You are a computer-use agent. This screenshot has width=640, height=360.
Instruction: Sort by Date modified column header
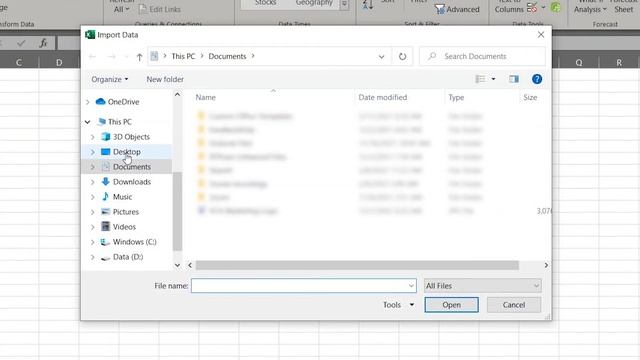[382, 97]
